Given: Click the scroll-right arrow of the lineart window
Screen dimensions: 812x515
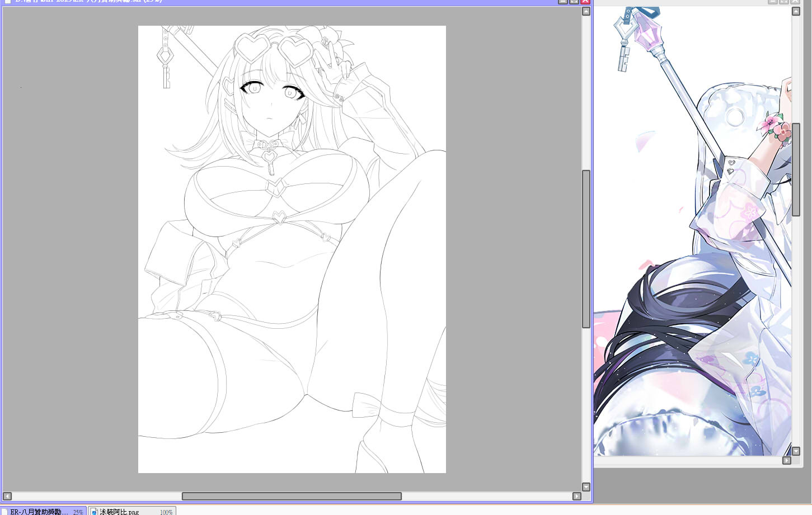Looking at the screenshot, I should (577, 496).
